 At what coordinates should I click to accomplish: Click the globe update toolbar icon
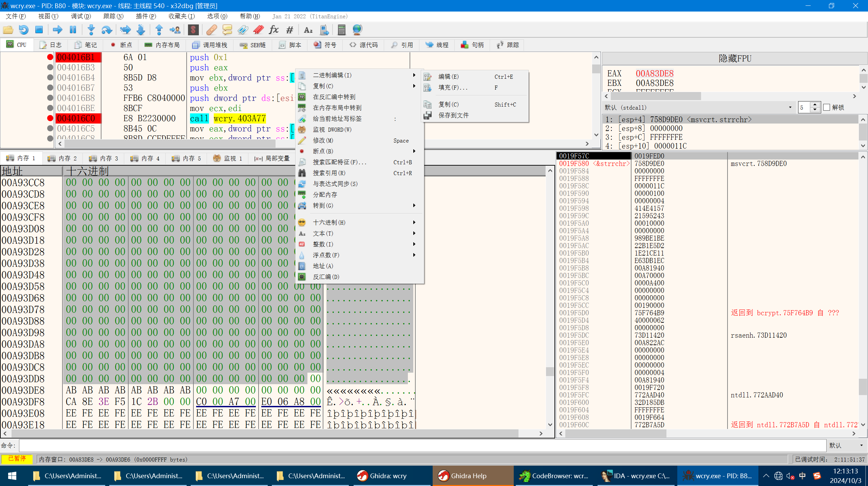[357, 30]
